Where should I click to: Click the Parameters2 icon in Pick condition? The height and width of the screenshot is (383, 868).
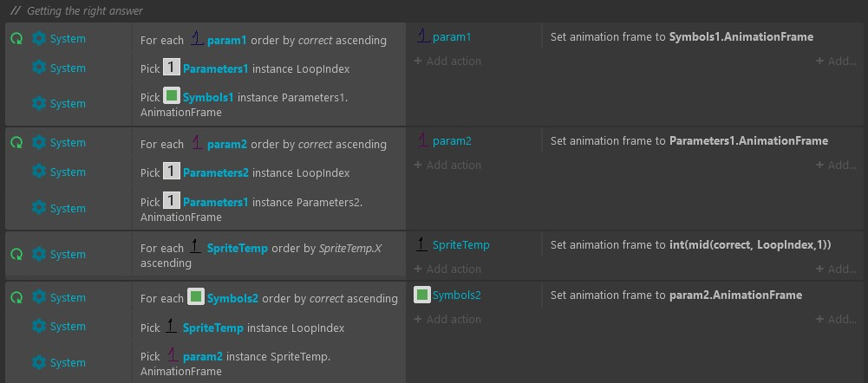click(x=172, y=172)
